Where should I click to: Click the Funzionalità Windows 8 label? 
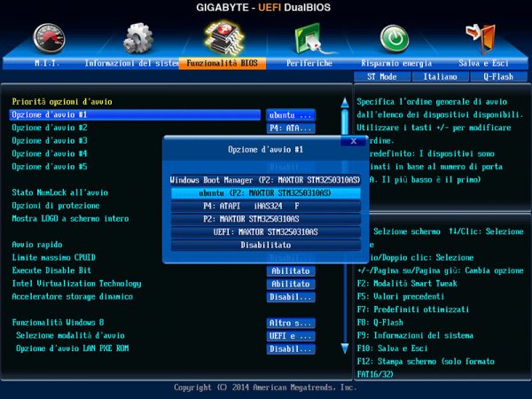58,323
